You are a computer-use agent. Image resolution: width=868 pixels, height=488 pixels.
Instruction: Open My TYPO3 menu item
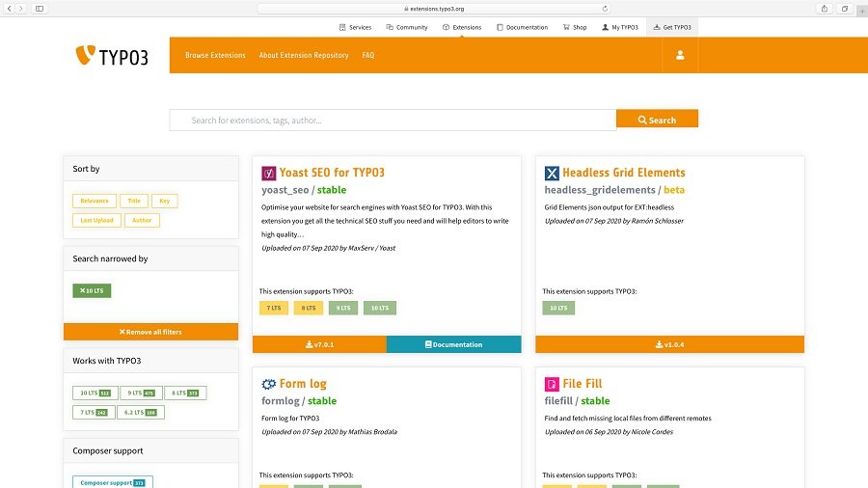coord(620,27)
